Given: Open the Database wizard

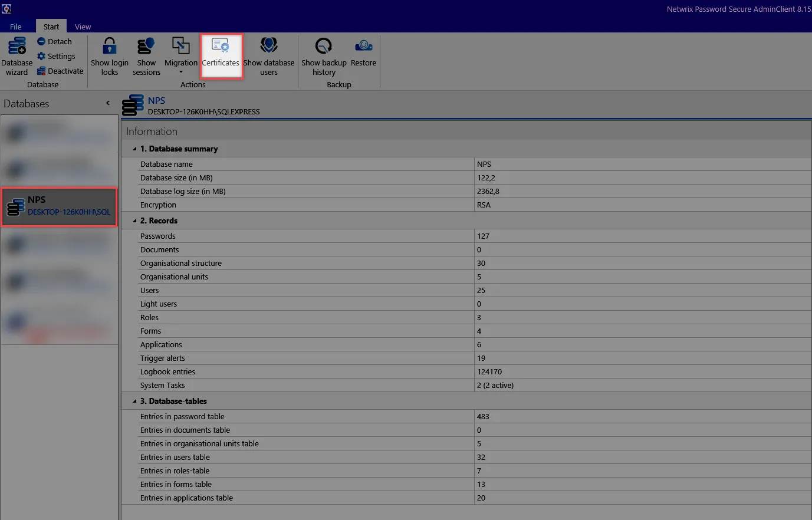Looking at the screenshot, I should (17, 57).
